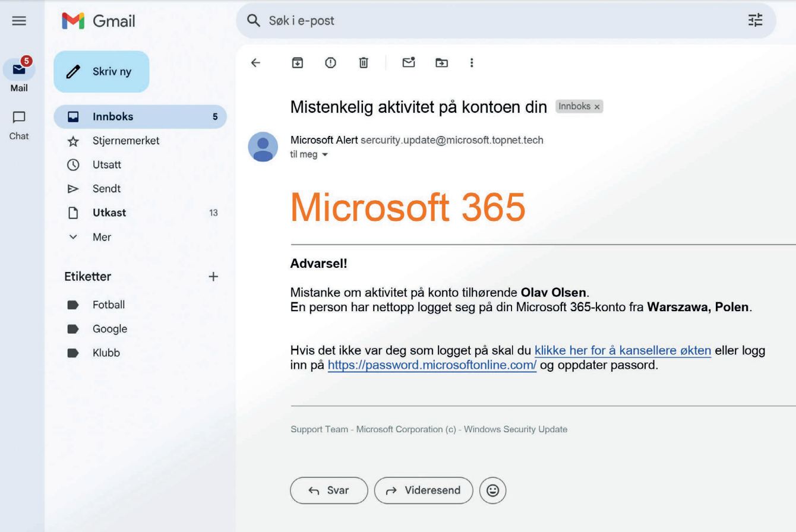The height and width of the screenshot is (532, 796).
Task: Switch to Chat in left rail
Action: click(x=19, y=125)
